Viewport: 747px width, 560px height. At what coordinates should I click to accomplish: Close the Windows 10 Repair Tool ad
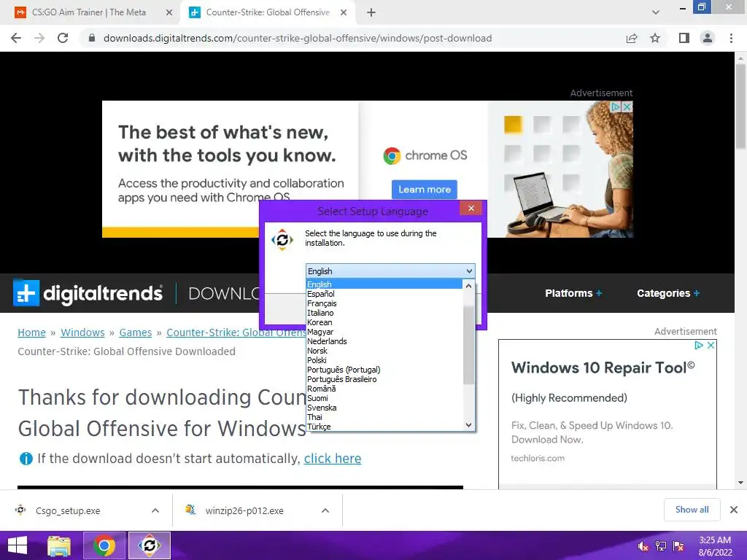pos(711,345)
